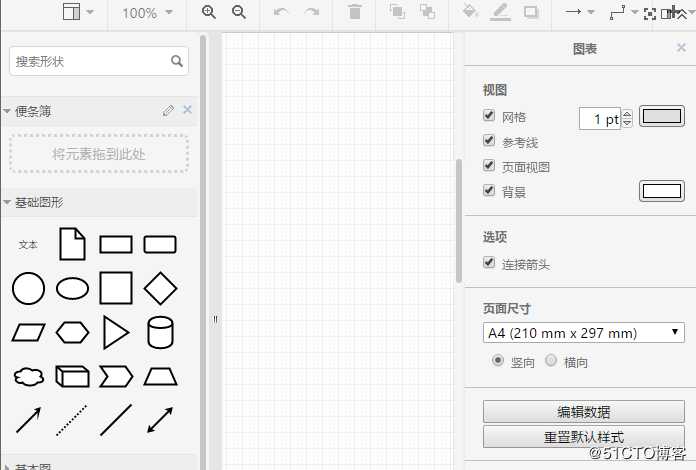Open the grid color swatch
The image size is (696, 470).
tap(662, 116)
